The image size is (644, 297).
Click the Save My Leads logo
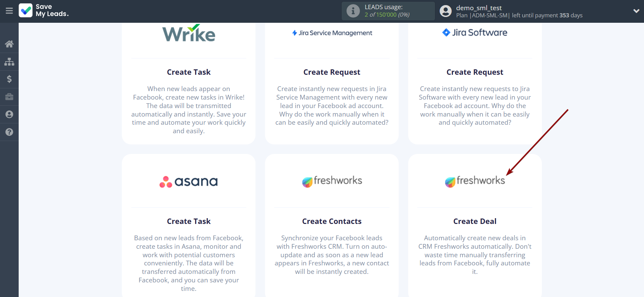tap(44, 11)
